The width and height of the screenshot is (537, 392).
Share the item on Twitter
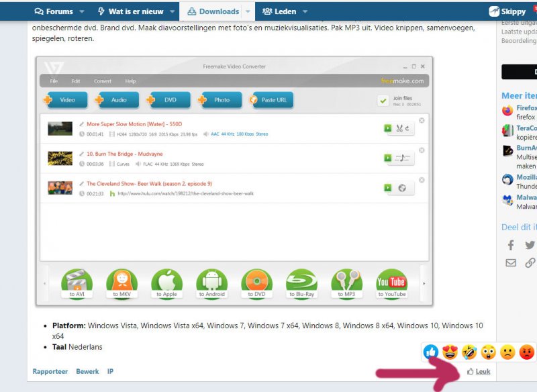[x=530, y=245]
